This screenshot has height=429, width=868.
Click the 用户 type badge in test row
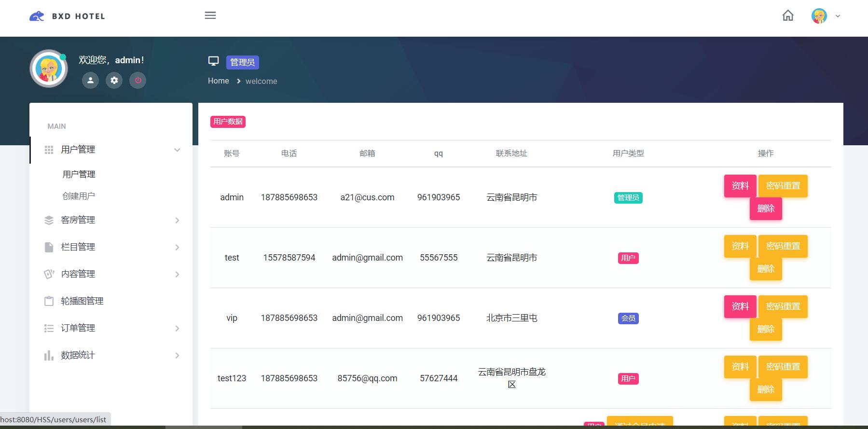pyautogui.click(x=628, y=258)
